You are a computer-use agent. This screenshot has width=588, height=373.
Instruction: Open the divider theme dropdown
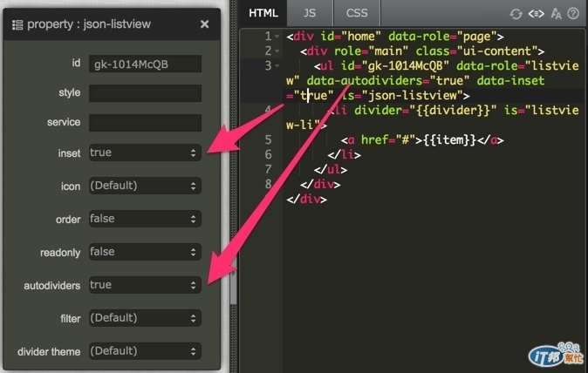click(145, 351)
